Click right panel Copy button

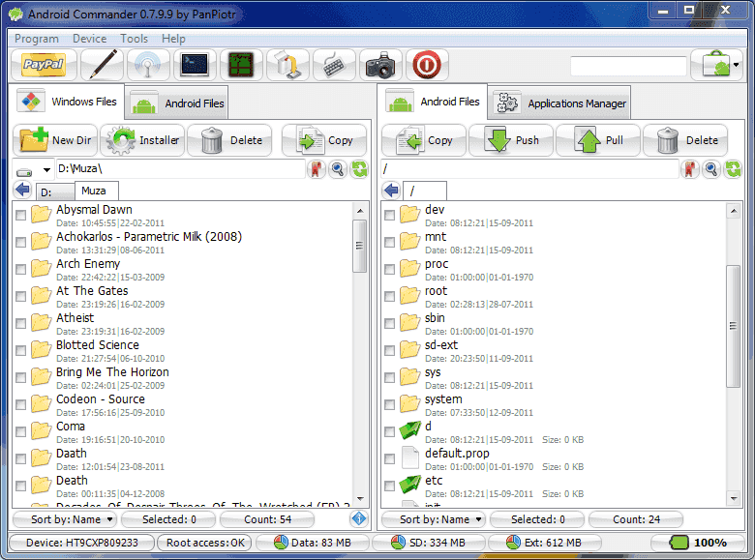click(424, 140)
